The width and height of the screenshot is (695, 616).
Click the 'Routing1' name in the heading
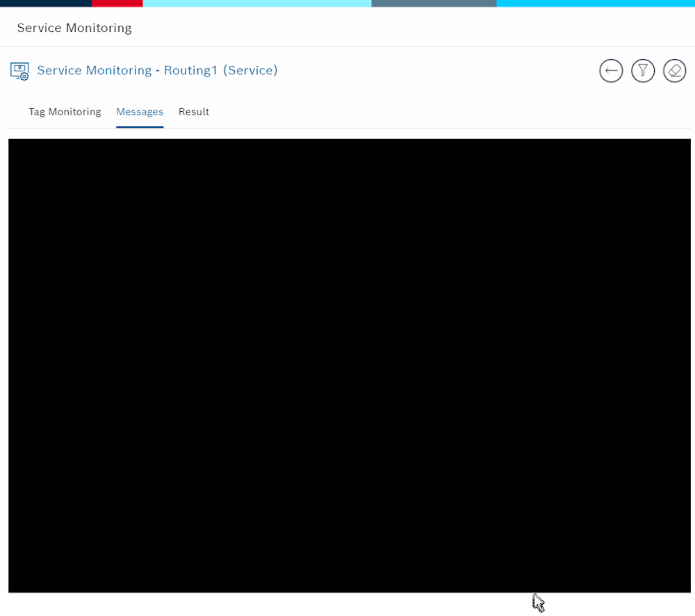coord(190,70)
